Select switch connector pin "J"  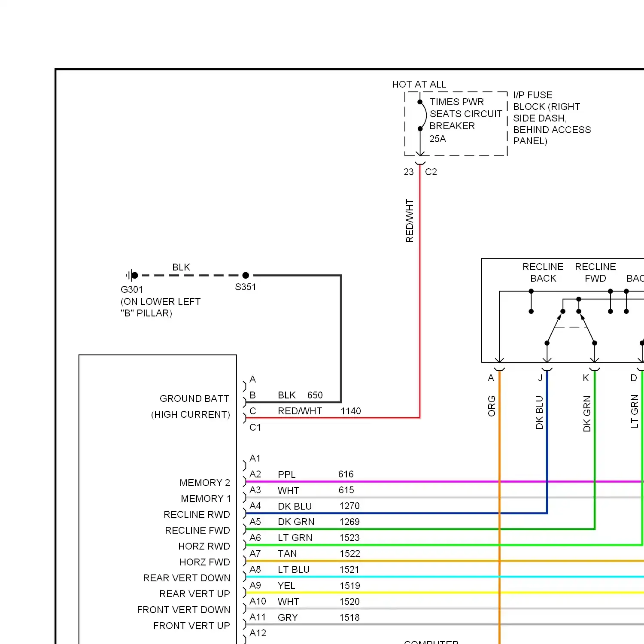pos(540,378)
